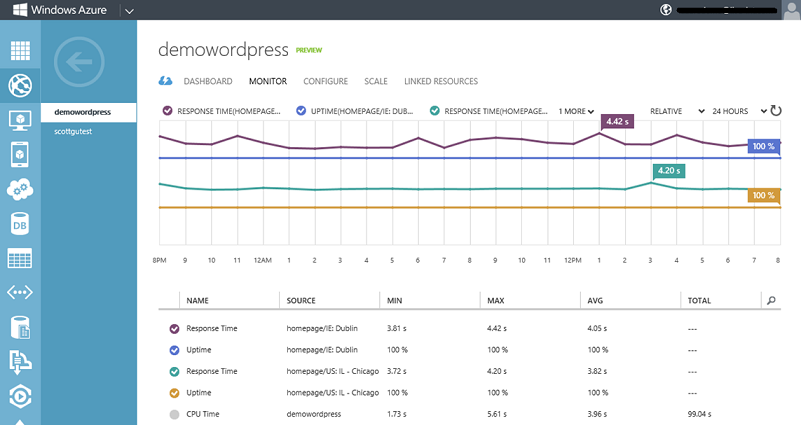Click homepage/US: IL - Chicago in Response Time row
This screenshot has width=801, height=425.
(333, 371)
